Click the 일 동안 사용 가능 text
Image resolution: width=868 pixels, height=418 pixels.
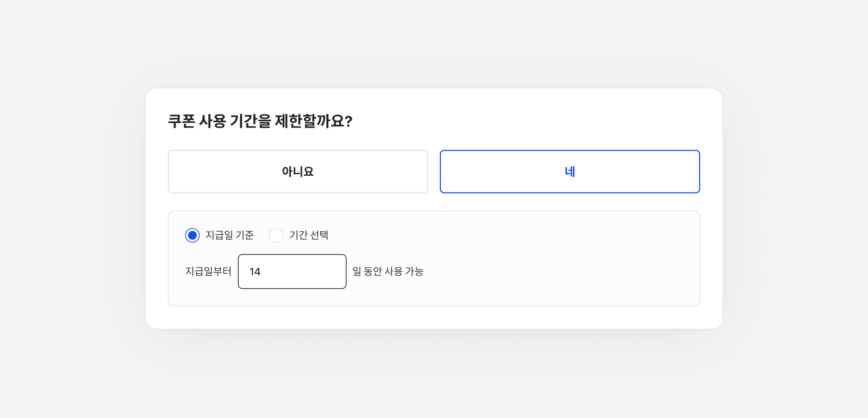[x=388, y=271]
